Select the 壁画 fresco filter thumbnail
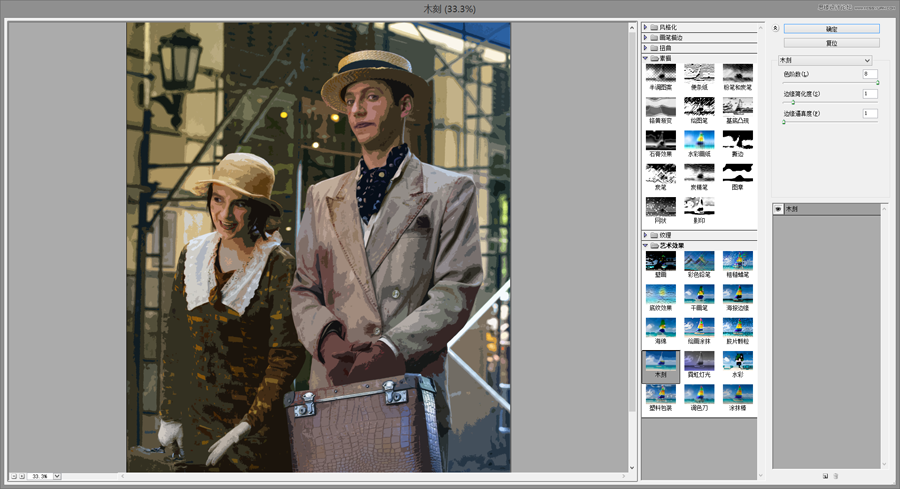 [660, 261]
